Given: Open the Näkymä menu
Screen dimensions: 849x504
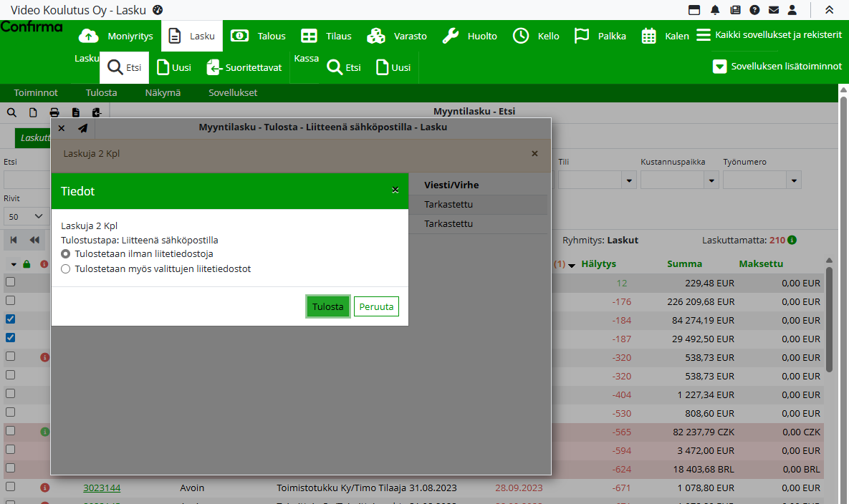Looking at the screenshot, I should (163, 93).
